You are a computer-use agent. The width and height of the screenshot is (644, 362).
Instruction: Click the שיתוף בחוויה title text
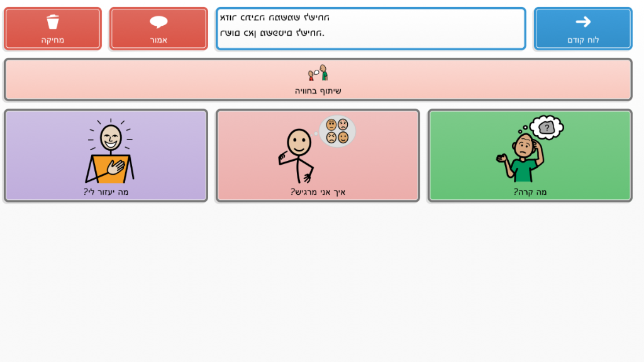pos(318,91)
